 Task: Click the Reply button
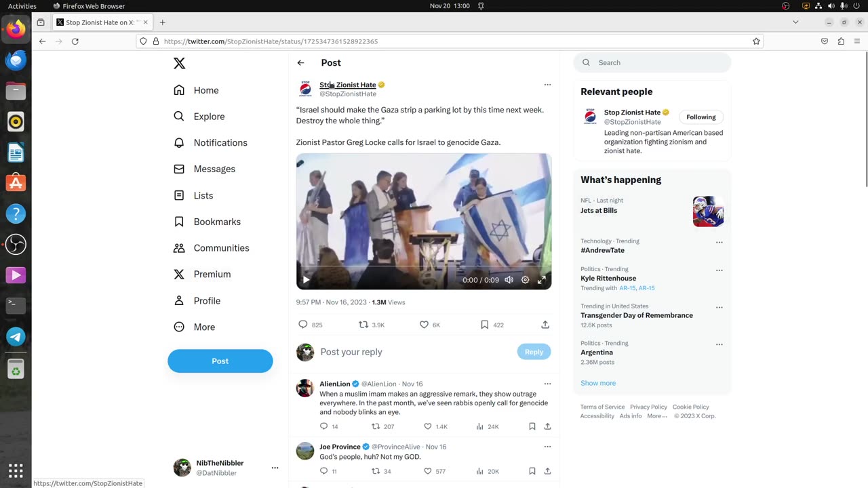click(534, 352)
